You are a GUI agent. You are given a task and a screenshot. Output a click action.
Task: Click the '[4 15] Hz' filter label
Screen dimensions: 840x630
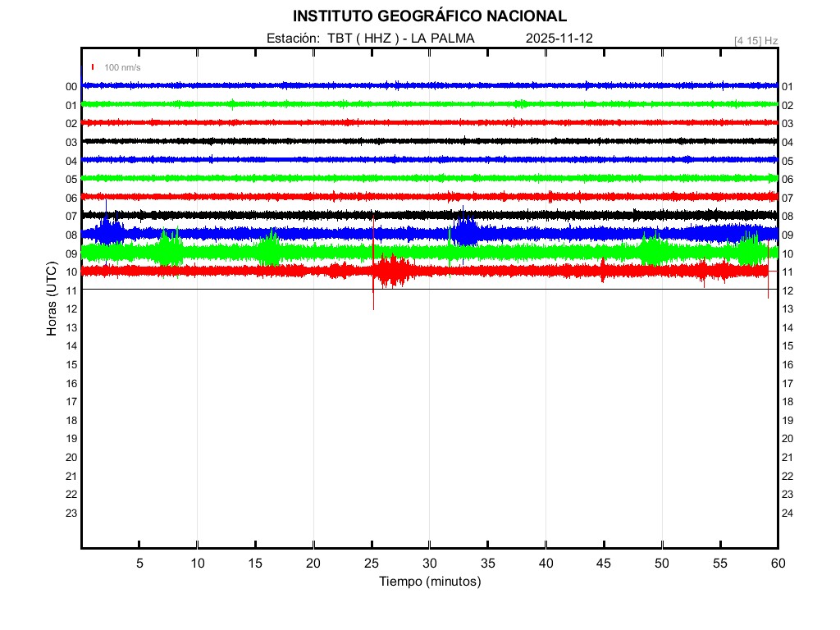tap(756, 40)
